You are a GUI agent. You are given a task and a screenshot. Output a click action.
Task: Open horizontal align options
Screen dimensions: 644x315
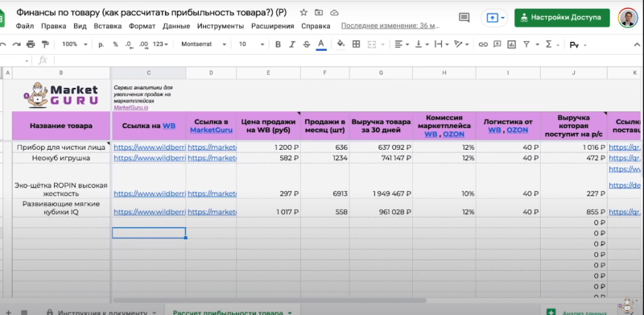click(401, 44)
